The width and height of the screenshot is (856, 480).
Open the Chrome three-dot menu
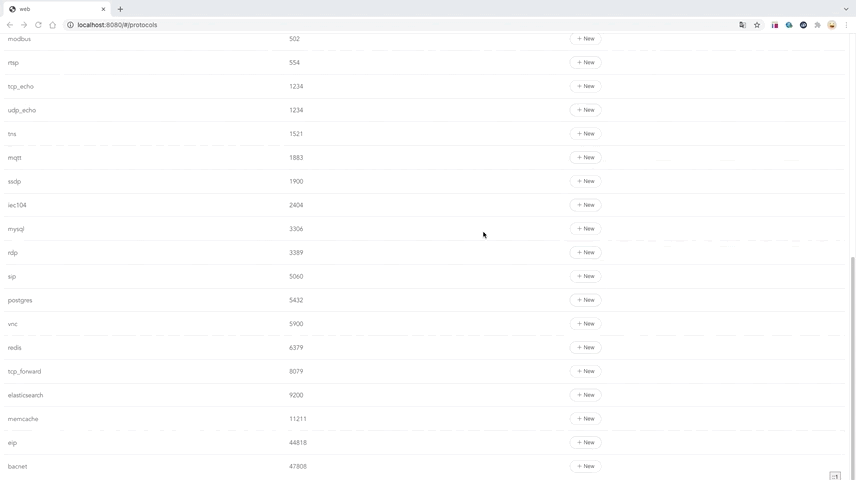(x=846, y=25)
